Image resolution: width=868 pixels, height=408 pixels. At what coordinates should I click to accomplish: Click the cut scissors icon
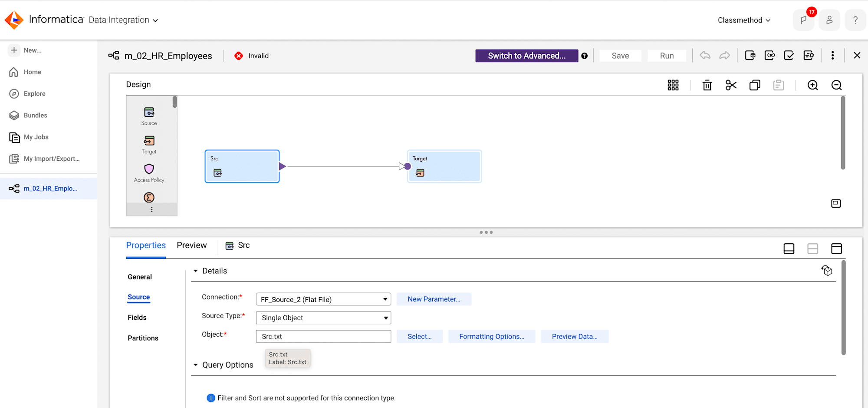[x=731, y=85]
